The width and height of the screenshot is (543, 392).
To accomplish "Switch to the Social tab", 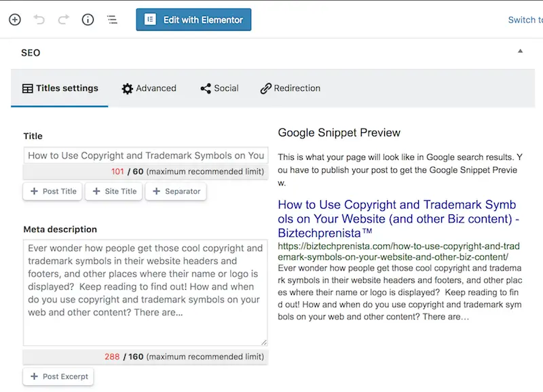I will click(x=219, y=88).
